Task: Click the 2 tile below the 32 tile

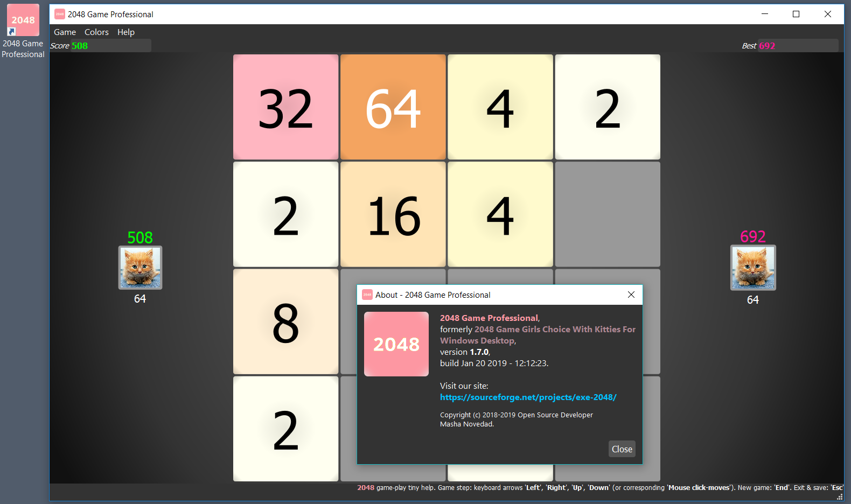Action: coord(286,214)
